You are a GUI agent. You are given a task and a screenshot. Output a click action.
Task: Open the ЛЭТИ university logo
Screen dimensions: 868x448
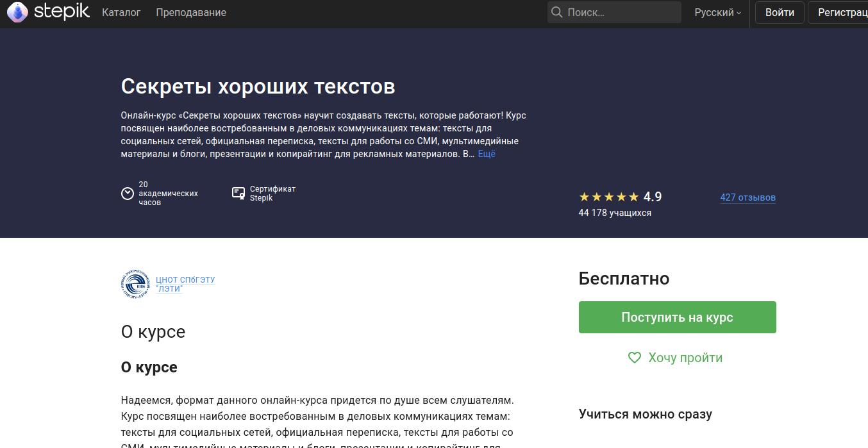(135, 284)
